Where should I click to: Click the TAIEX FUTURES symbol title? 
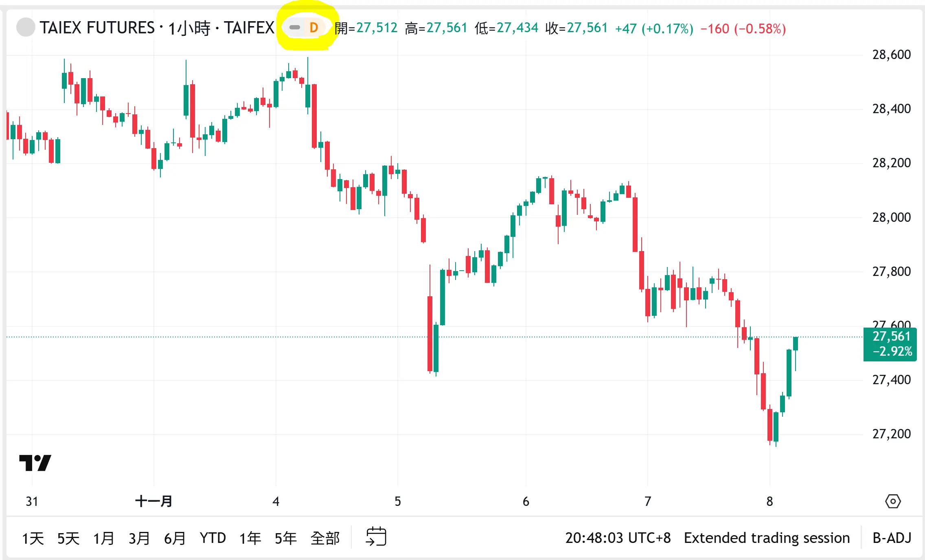click(97, 28)
